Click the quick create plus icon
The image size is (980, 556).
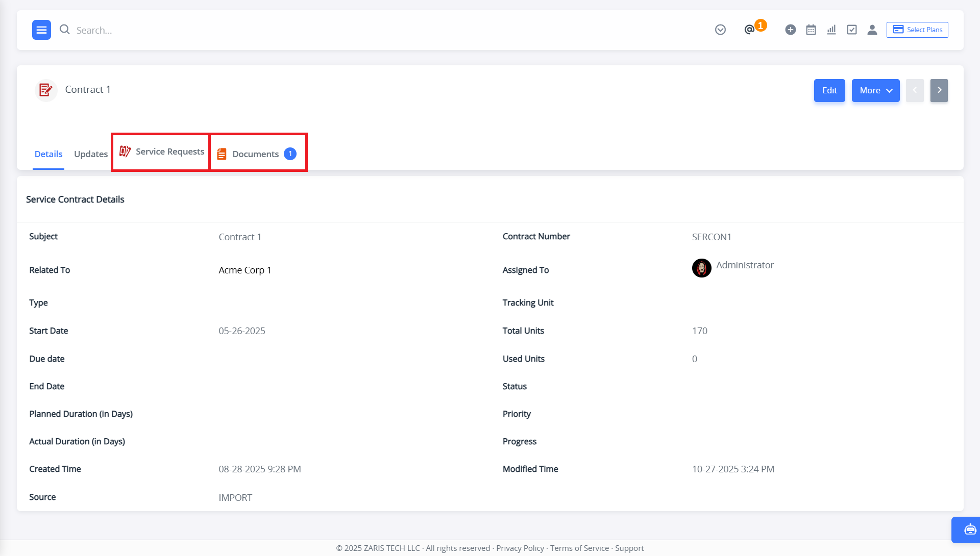click(791, 30)
